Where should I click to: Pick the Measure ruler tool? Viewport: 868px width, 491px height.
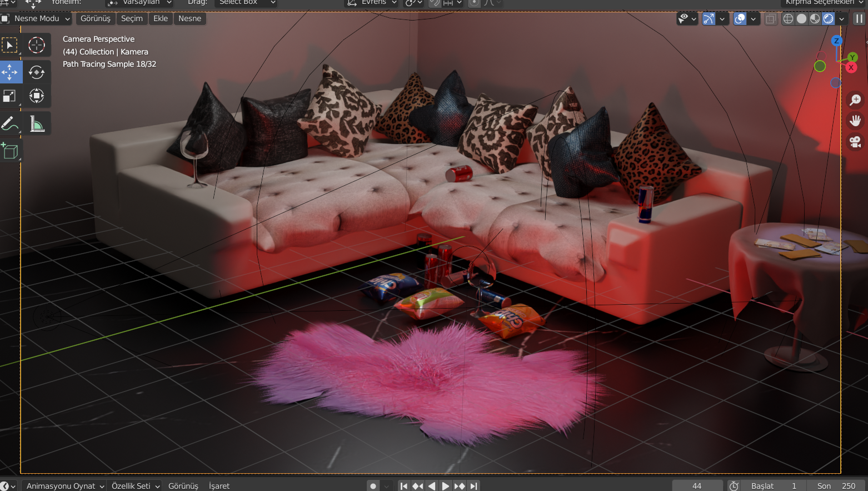click(37, 123)
